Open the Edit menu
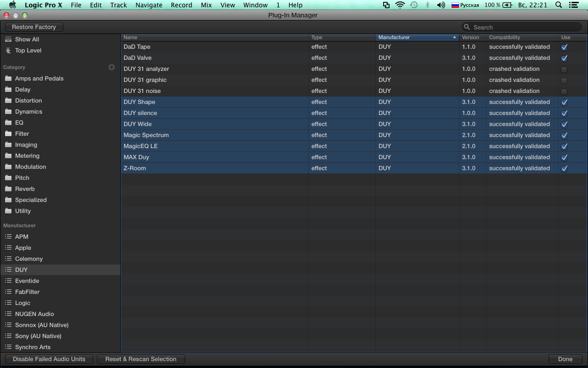Image resolution: width=588 pixels, height=368 pixels. [96, 5]
